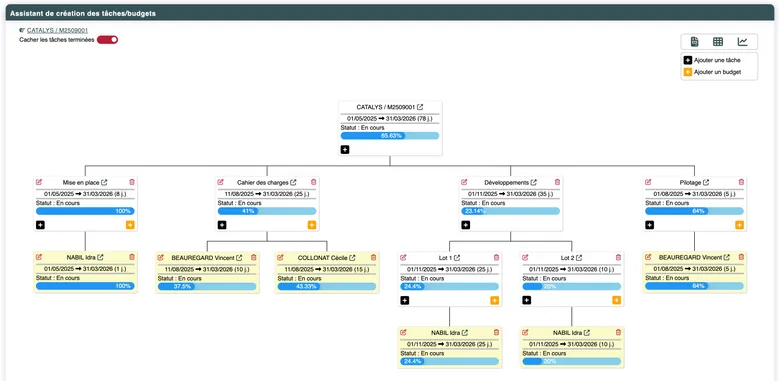The image size is (780, 381).
Task: Edit the 'Pilotage' task
Action: (649, 182)
